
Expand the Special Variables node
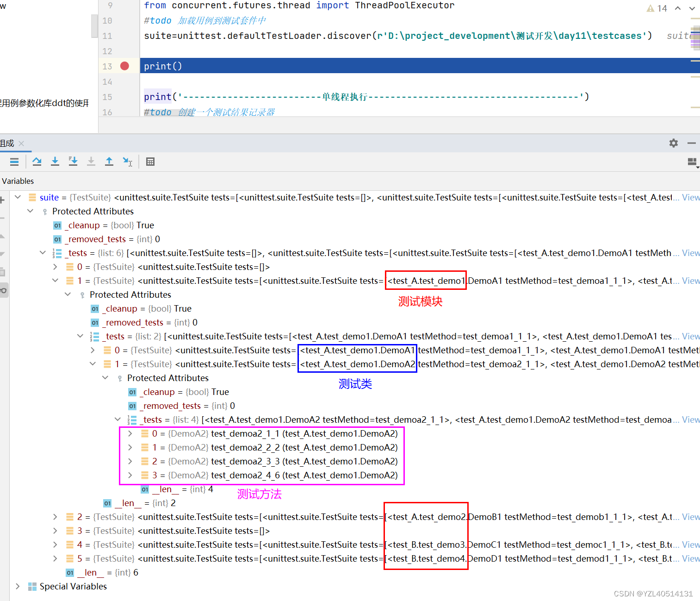(18, 586)
